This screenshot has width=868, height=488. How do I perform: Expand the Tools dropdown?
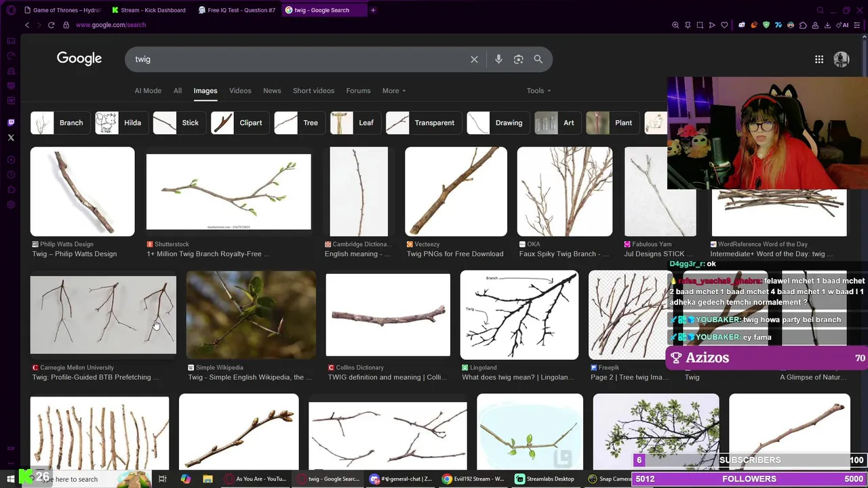pyautogui.click(x=538, y=91)
